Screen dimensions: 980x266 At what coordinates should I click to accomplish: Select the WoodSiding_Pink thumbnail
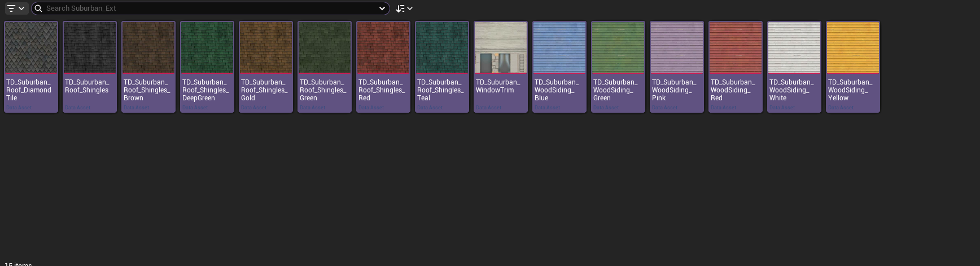point(677,48)
